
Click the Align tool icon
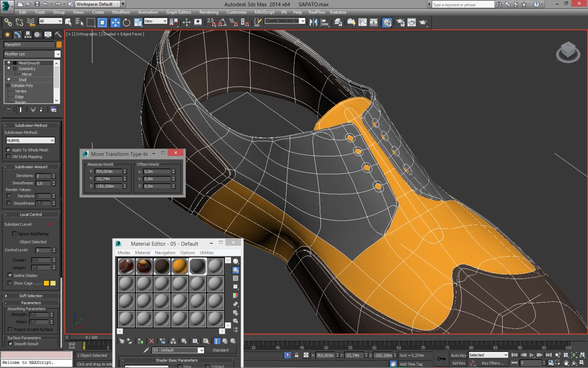tap(325, 22)
